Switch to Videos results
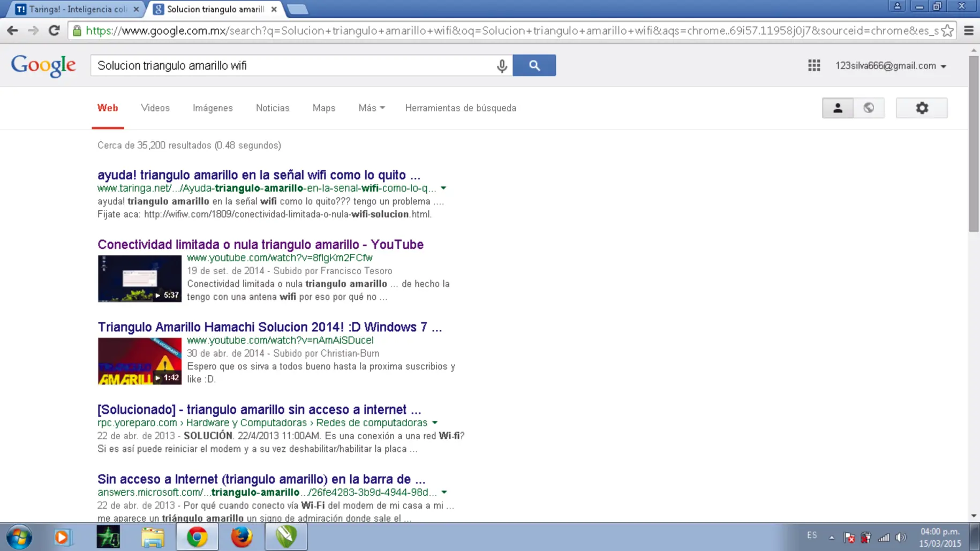The image size is (980, 551). pos(155,108)
